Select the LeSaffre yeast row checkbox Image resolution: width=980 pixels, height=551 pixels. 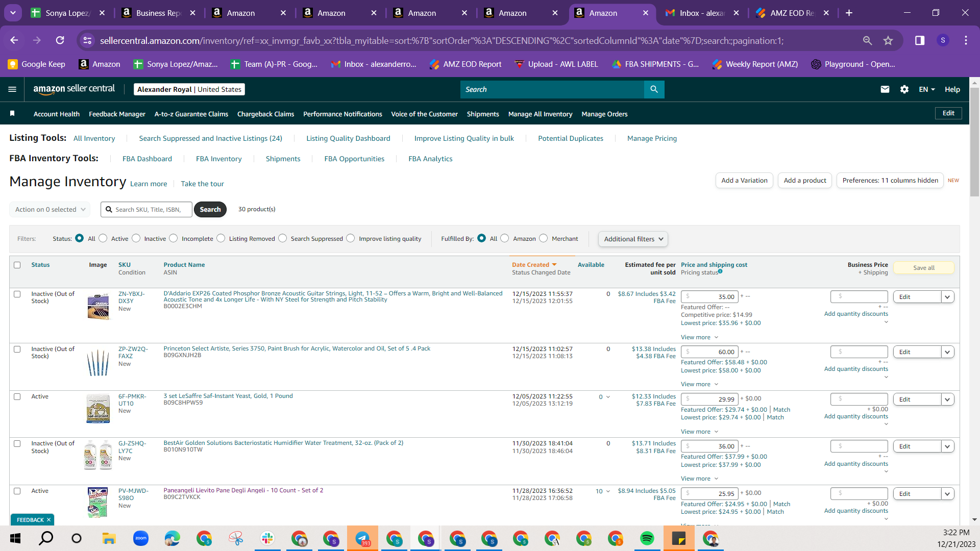pyautogui.click(x=17, y=396)
